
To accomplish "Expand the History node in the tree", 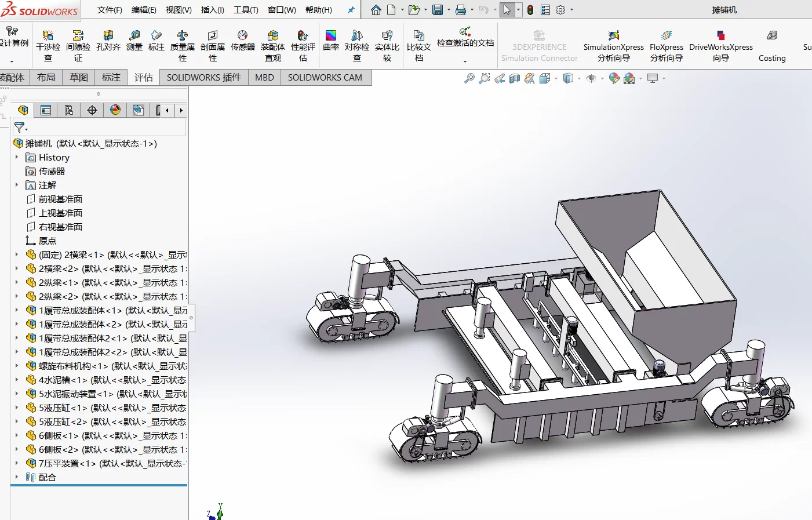I will 17,157.
